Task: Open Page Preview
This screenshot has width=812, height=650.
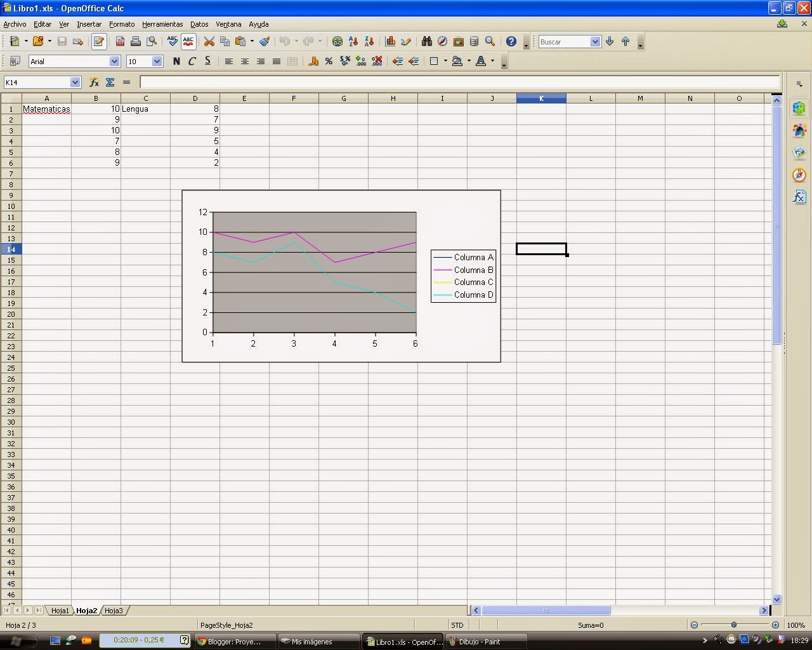Action: (x=152, y=41)
